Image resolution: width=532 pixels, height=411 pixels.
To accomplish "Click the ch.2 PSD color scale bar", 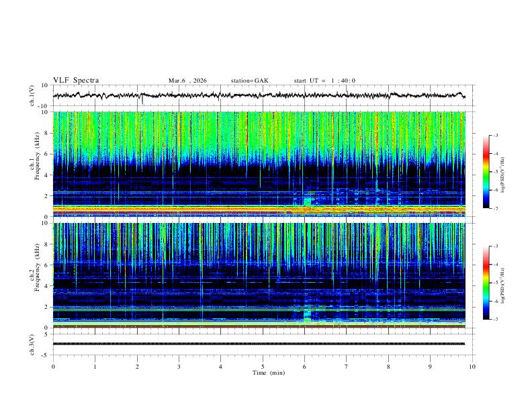I will 486,283.
